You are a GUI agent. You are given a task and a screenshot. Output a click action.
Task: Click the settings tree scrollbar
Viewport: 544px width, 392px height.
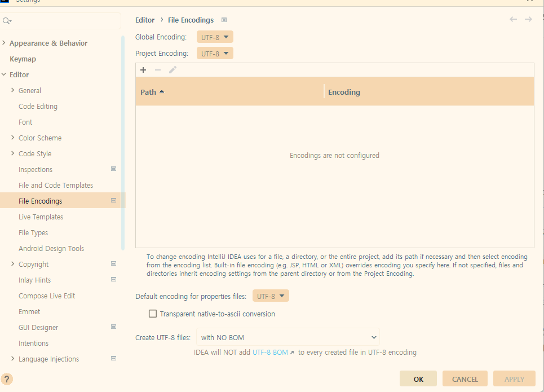123,142
